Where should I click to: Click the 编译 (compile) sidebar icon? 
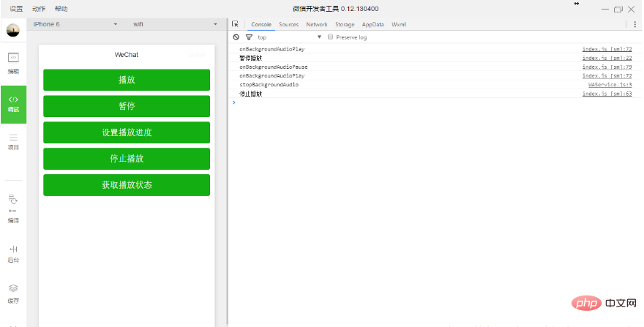tap(14, 209)
